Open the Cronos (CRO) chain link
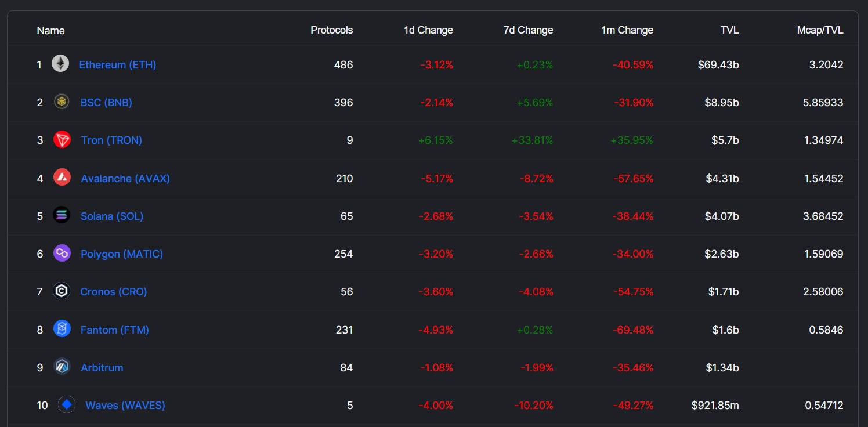868x427 pixels. (114, 292)
